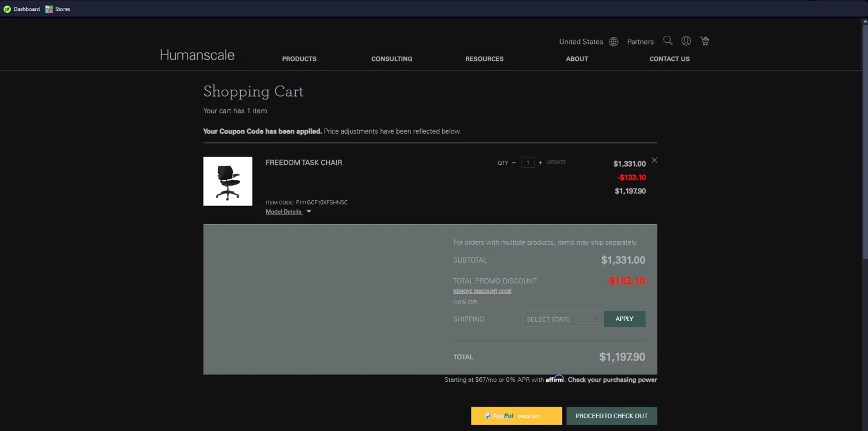Open the Consulting menu
Viewport: 868px width, 431px height.
pyautogui.click(x=392, y=59)
